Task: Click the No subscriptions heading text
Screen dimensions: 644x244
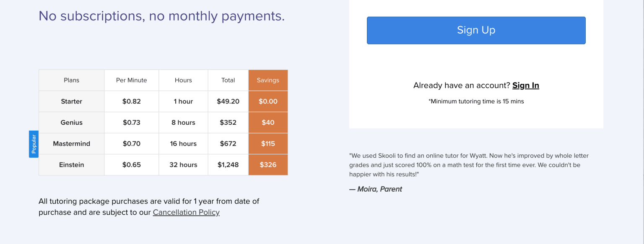Action: point(161,16)
